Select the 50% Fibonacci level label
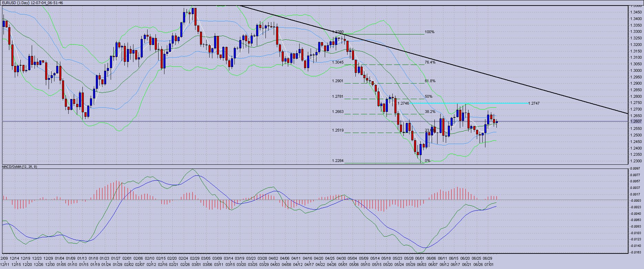The width and height of the screenshot is (644, 269). (x=429, y=97)
